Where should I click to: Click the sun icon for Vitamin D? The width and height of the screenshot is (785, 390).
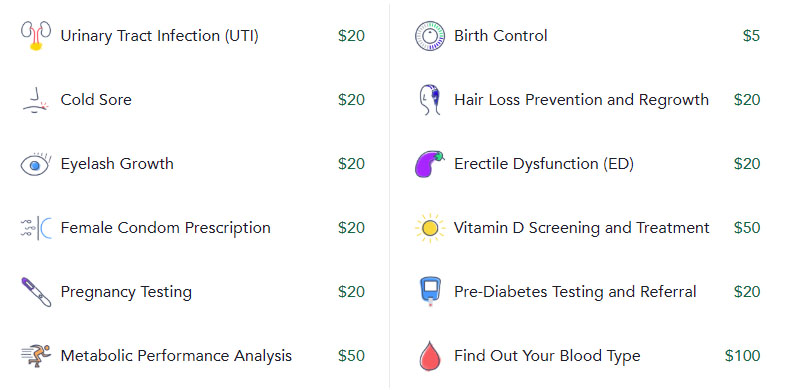point(430,228)
